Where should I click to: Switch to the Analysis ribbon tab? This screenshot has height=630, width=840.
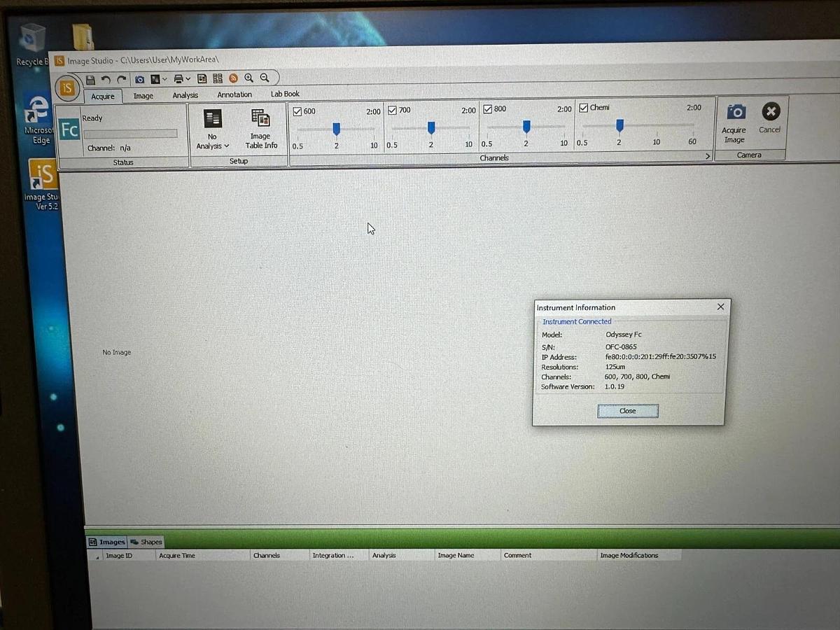185,95
